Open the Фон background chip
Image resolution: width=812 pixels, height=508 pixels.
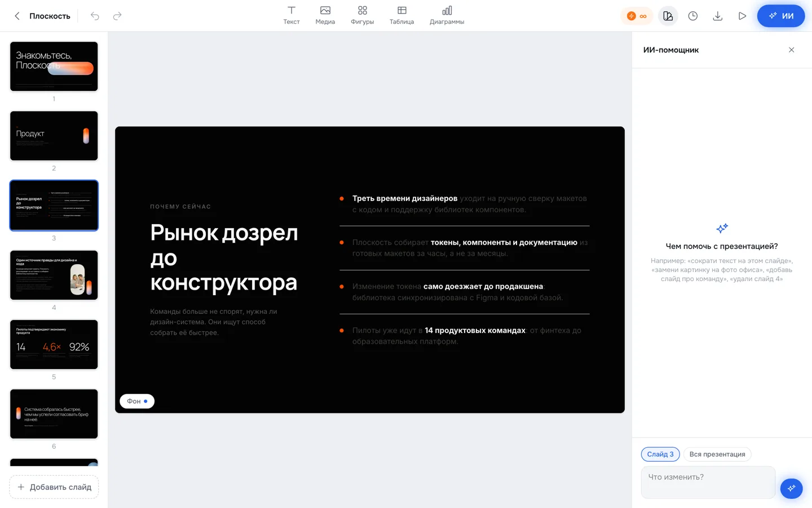pyautogui.click(x=137, y=401)
